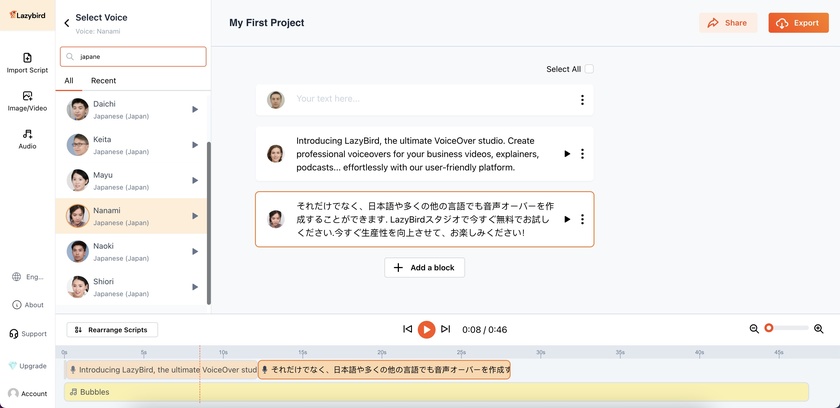
Task: Select the Daichi voice avatar
Action: [x=78, y=109]
